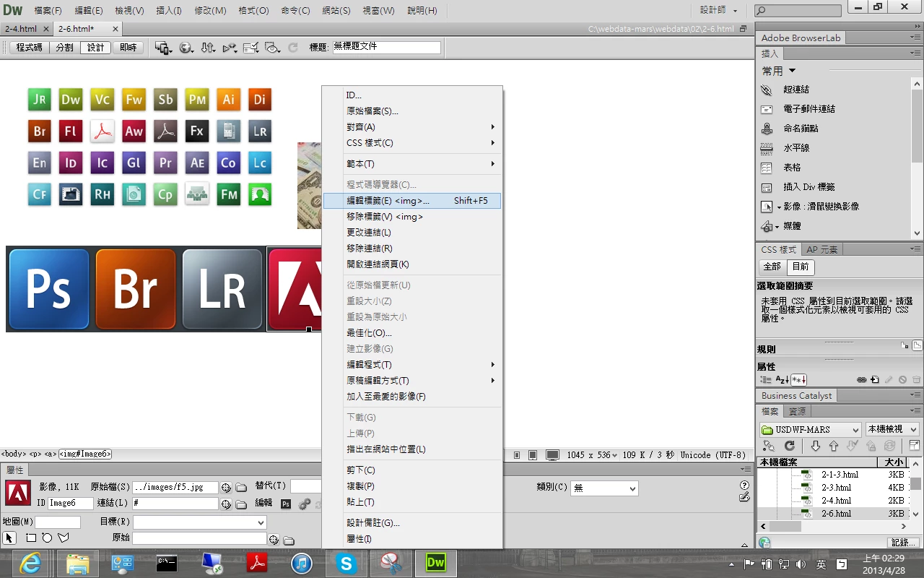Click the edit image settings gears icon
924x578 pixels.
304,504
